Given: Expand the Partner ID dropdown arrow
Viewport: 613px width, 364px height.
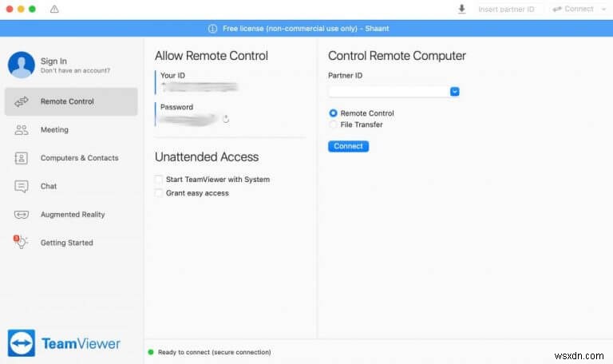Looking at the screenshot, I should (455, 92).
